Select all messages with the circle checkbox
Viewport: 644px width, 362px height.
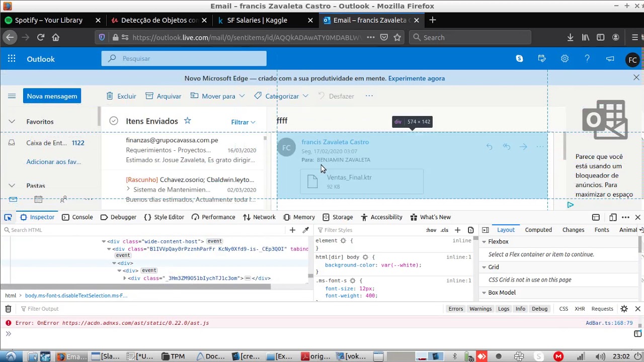pyautogui.click(x=114, y=121)
